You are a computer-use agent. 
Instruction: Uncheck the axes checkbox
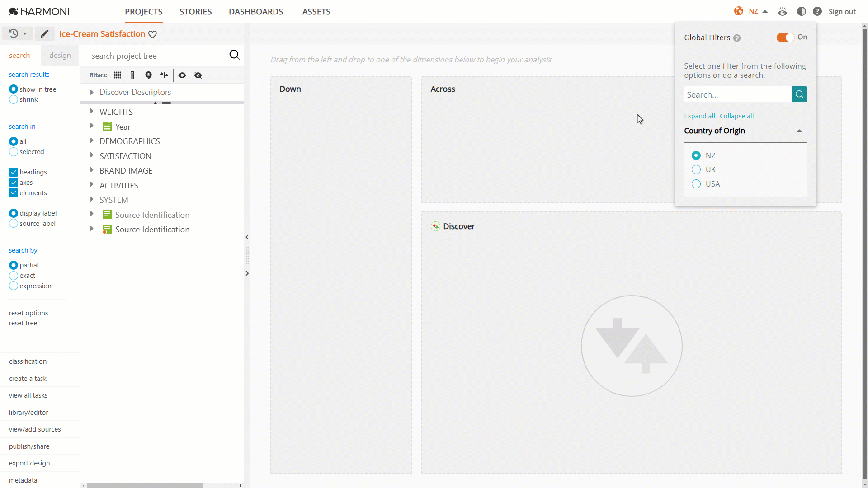[14, 183]
